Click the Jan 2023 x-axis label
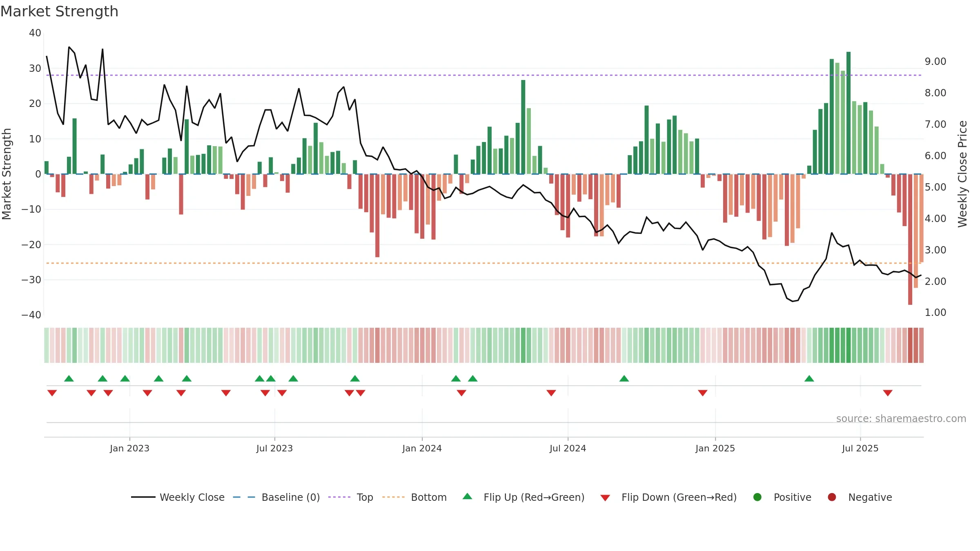Image resolution: width=980 pixels, height=551 pixels. coord(129,448)
